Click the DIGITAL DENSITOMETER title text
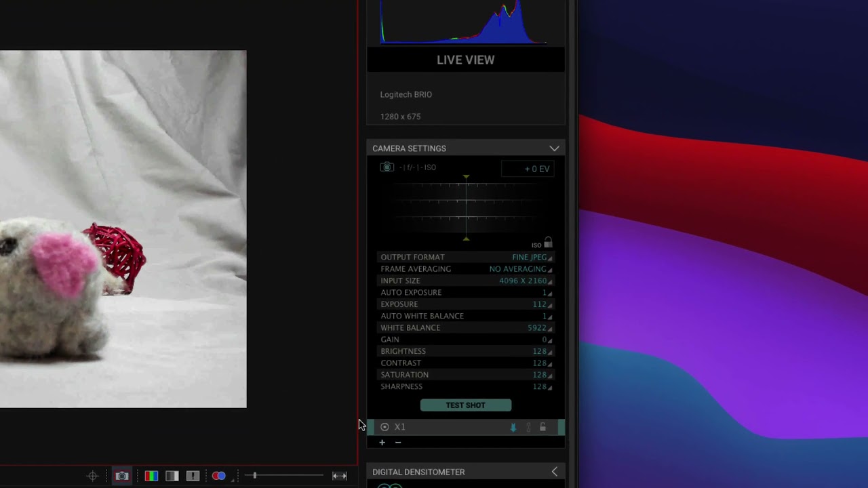 point(418,472)
